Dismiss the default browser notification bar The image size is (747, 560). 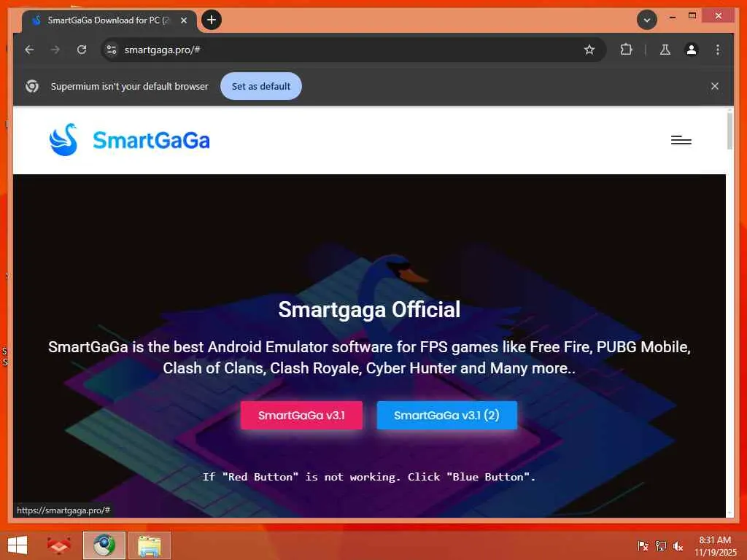(715, 86)
